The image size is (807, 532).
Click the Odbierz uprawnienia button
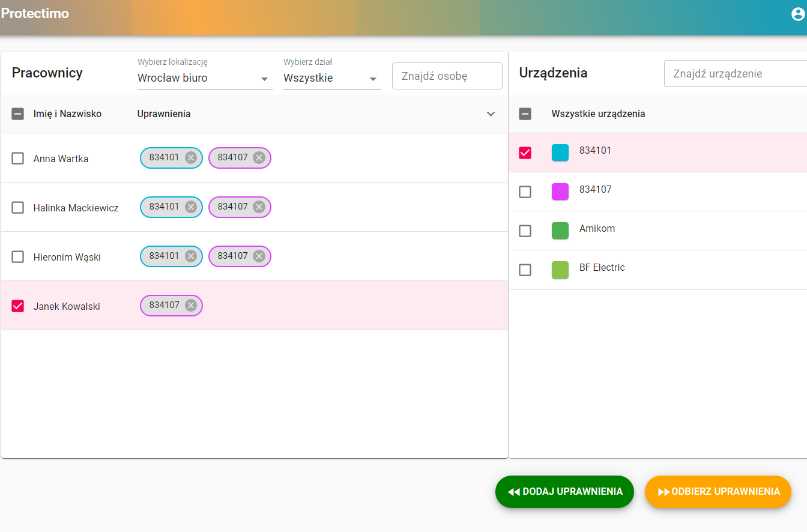tap(718, 492)
